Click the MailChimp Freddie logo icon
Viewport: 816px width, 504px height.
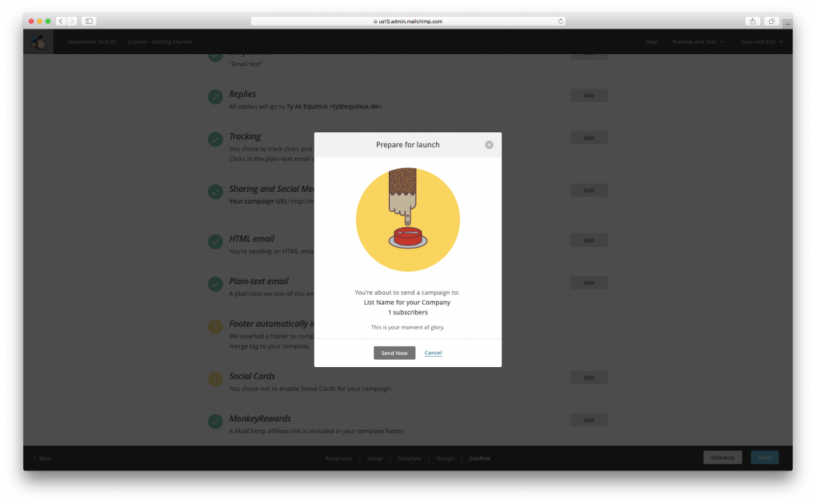tap(38, 41)
